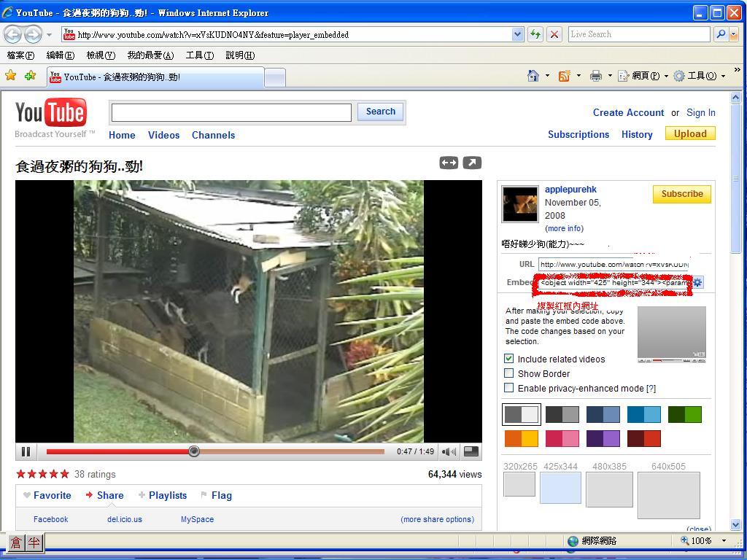Click the IE refresh page icon
The image size is (747, 560).
(x=535, y=34)
